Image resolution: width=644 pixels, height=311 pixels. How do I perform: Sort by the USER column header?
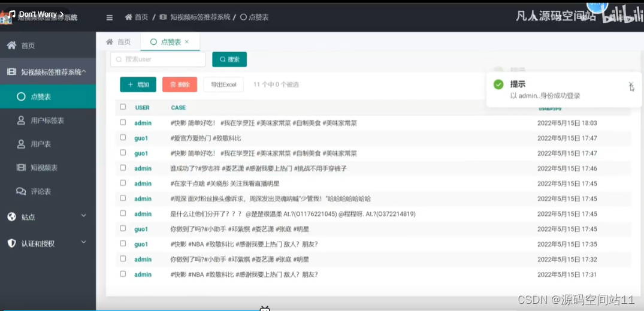point(142,108)
